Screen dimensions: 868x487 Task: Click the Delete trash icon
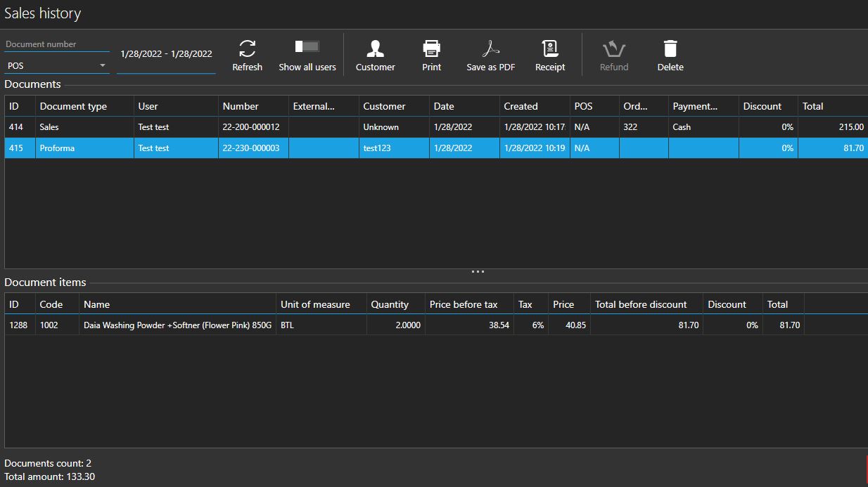pyautogui.click(x=670, y=49)
